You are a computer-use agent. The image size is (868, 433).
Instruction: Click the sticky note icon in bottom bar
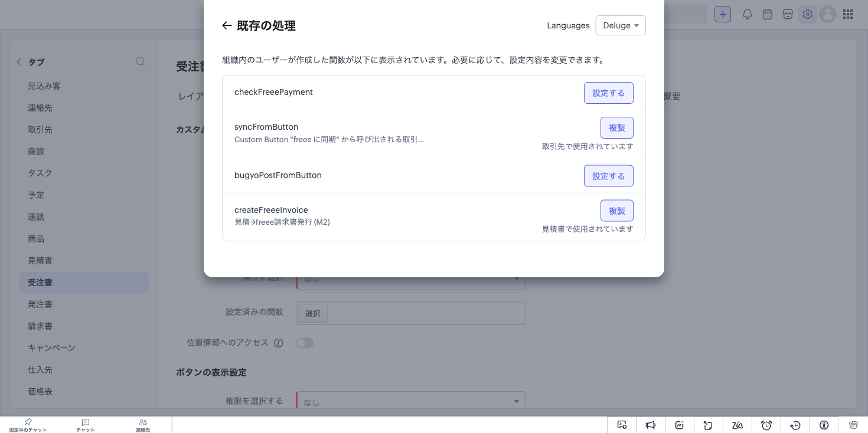(x=709, y=425)
